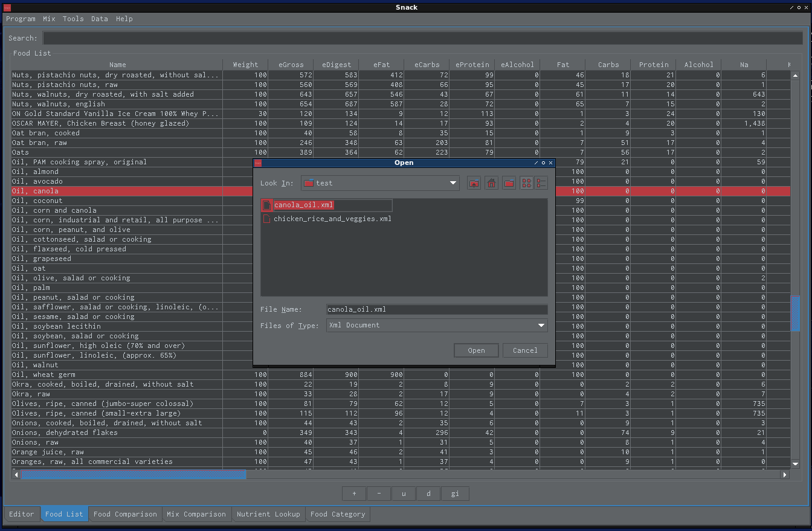Open the Data menu
Screen dimensions: 812x531
[100, 19]
